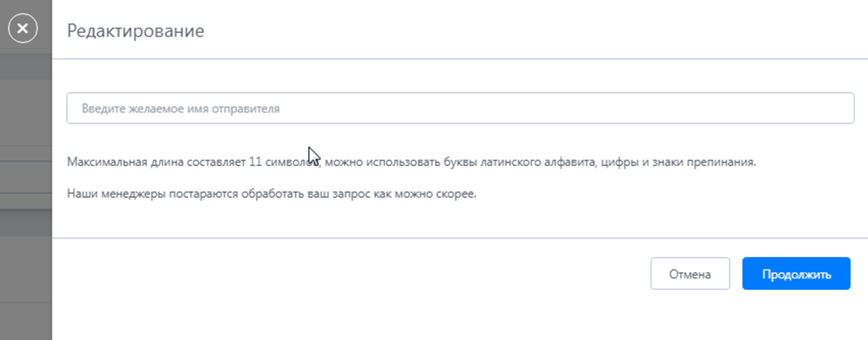
Task: Select the number 11 in the hint
Action: (x=255, y=162)
